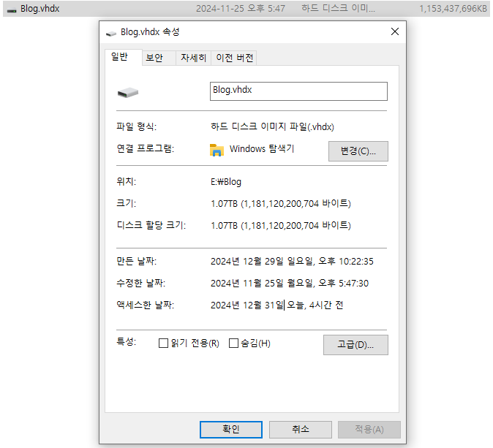Click the 취소 button

point(301,430)
